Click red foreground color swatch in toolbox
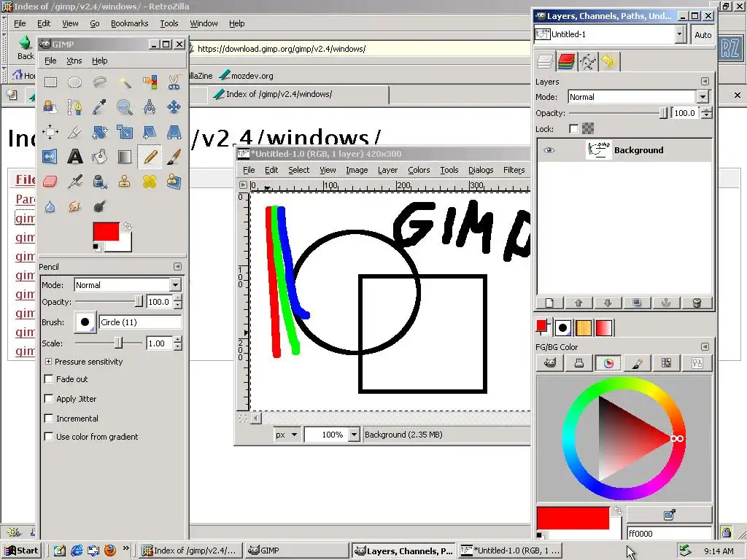747x560 pixels. click(106, 231)
